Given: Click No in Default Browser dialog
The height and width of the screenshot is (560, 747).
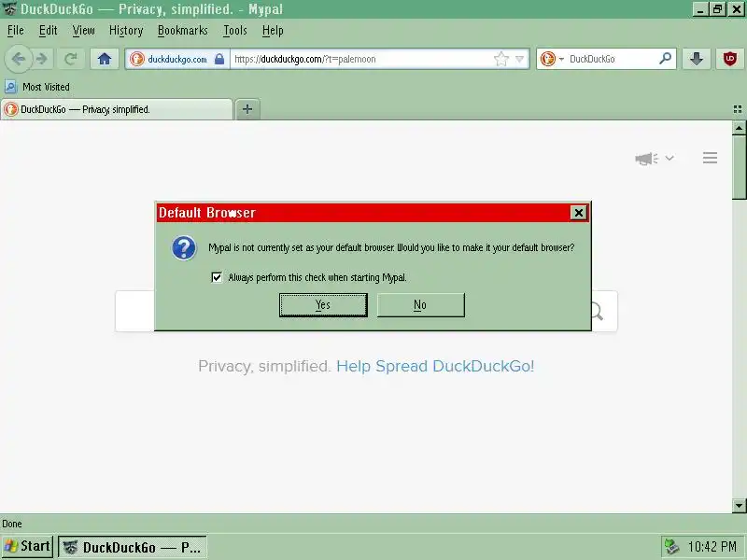Looking at the screenshot, I should (x=421, y=305).
